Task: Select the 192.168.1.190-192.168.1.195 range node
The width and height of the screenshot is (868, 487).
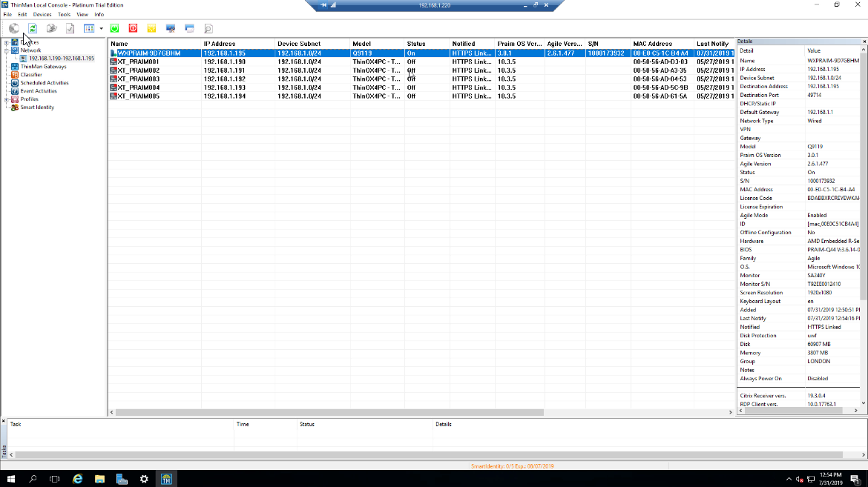Action: pos(62,58)
